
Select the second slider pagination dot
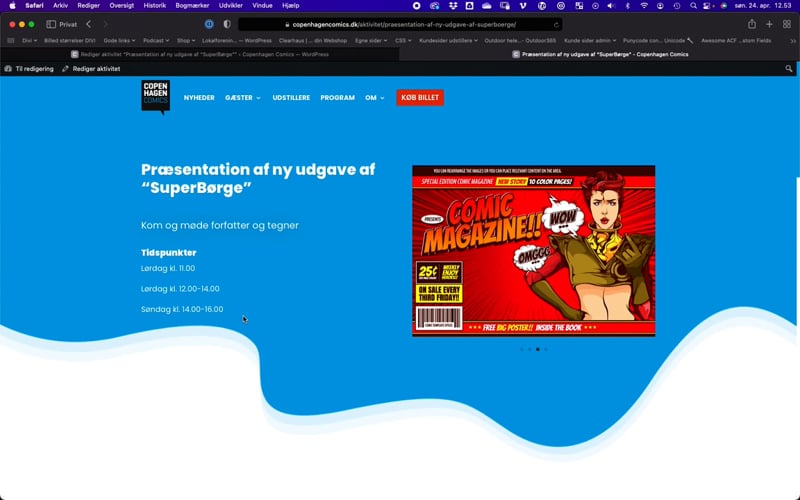[x=530, y=349]
